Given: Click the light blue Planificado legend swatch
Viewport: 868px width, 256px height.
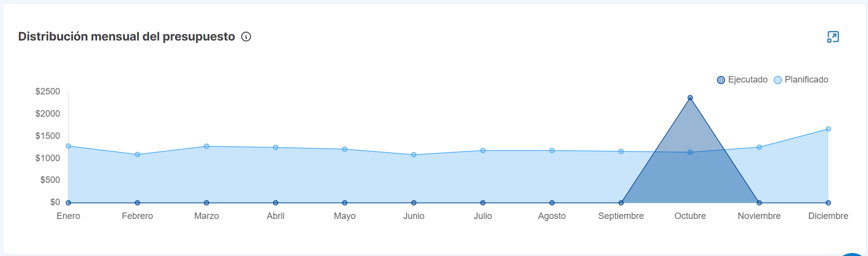Looking at the screenshot, I should 778,80.
